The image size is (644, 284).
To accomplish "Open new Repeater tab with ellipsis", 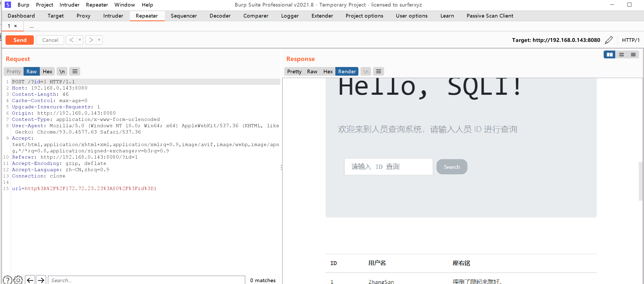I will pos(31,26).
